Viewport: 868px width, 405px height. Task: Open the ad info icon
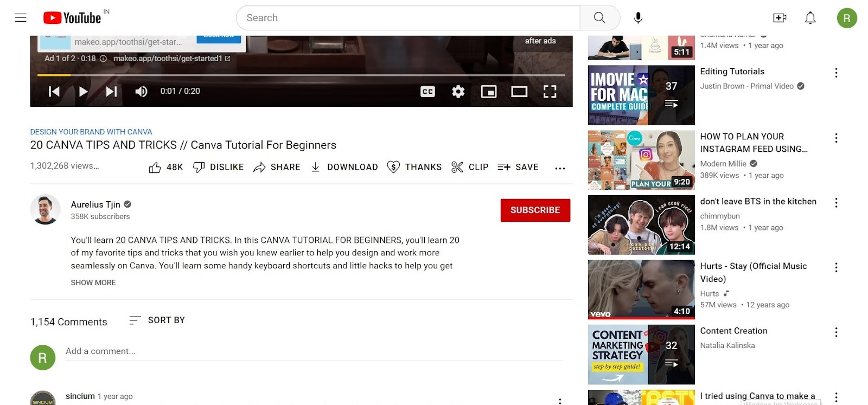pos(103,59)
